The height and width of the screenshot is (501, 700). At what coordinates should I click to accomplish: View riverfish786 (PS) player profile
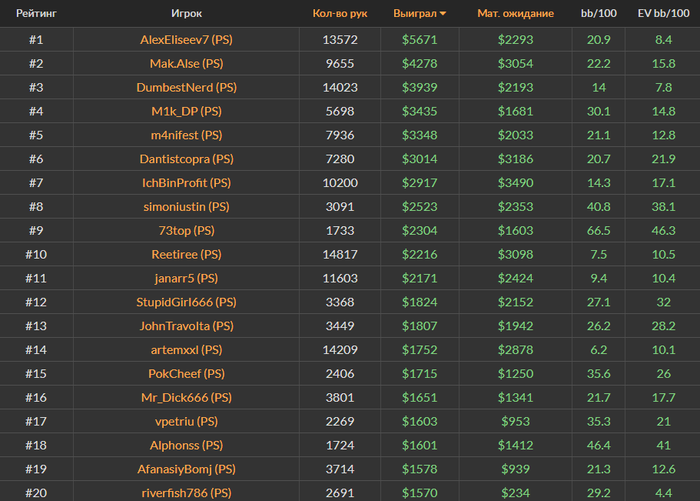coord(187,492)
